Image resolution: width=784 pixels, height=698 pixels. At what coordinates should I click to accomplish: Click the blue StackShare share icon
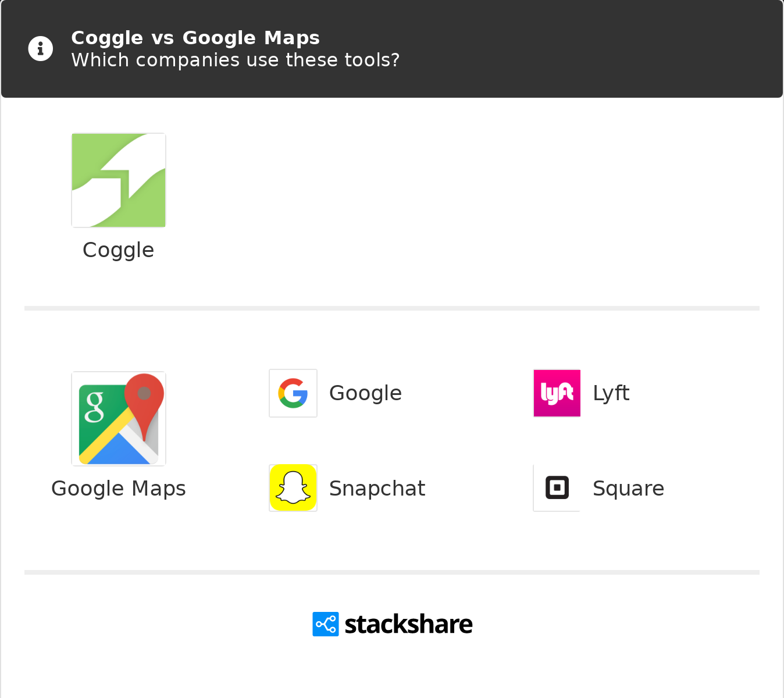click(326, 624)
